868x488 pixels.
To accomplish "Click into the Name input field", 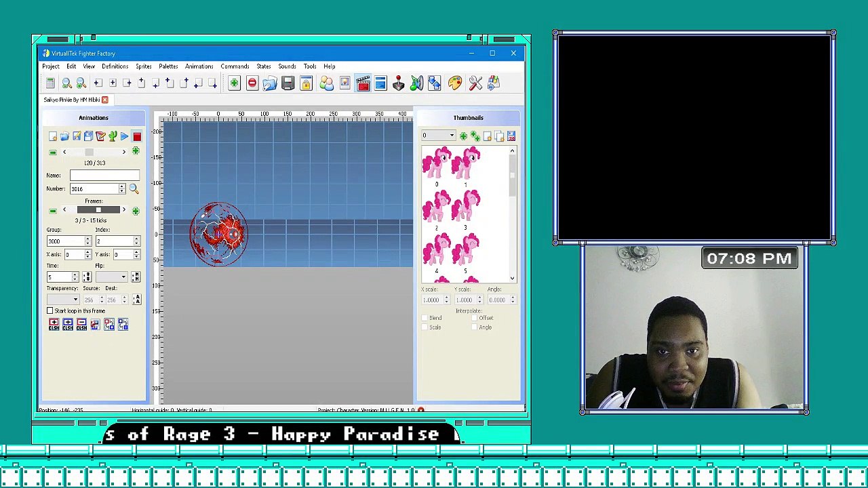I will 105,176.
